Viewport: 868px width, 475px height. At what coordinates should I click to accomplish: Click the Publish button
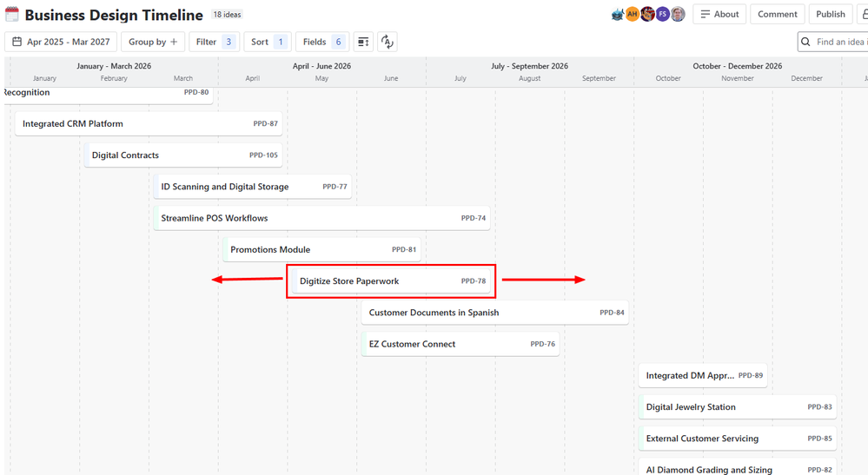831,15
